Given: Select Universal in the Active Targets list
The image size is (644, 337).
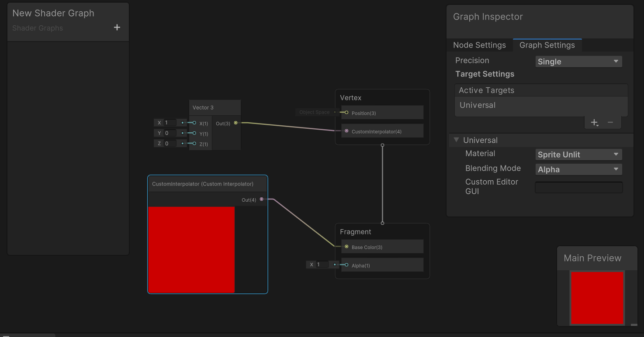Looking at the screenshot, I should click(x=478, y=105).
